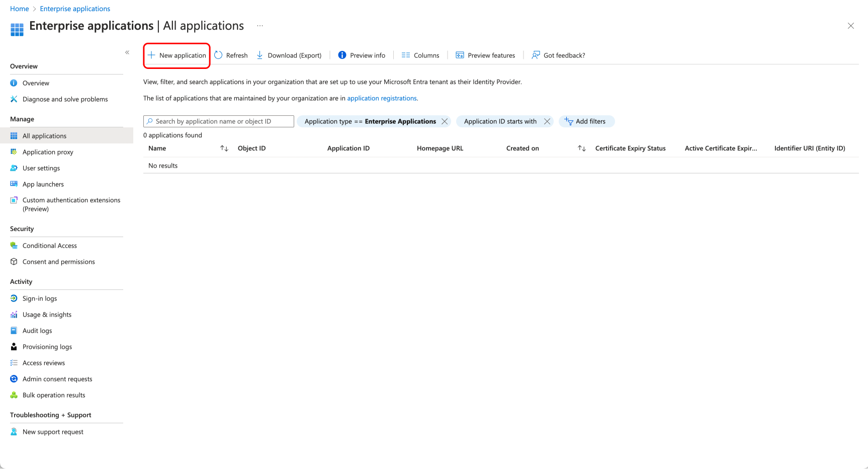This screenshot has height=469, width=868.
Task: Open Add filters dropdown
Action: click(x=586, y=121)
